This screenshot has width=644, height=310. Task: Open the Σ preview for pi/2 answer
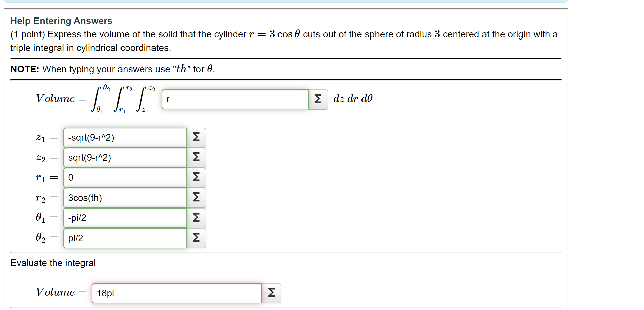[x=196, y=238]
